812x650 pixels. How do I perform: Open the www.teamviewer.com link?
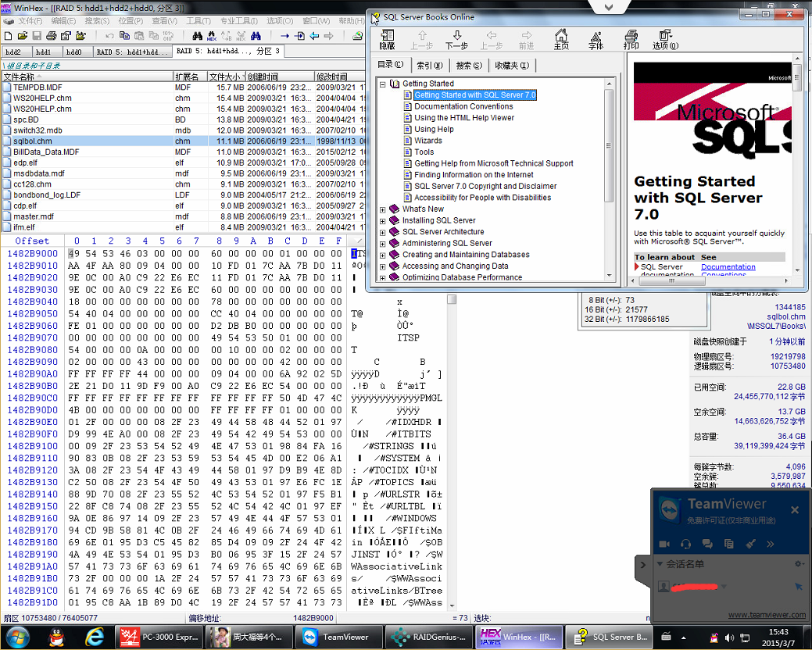pyautogui.click(x=767, y=615)
